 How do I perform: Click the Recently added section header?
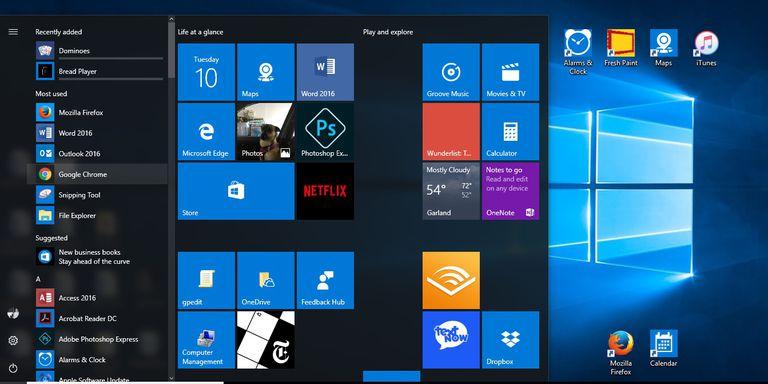[x=59, y=32]
